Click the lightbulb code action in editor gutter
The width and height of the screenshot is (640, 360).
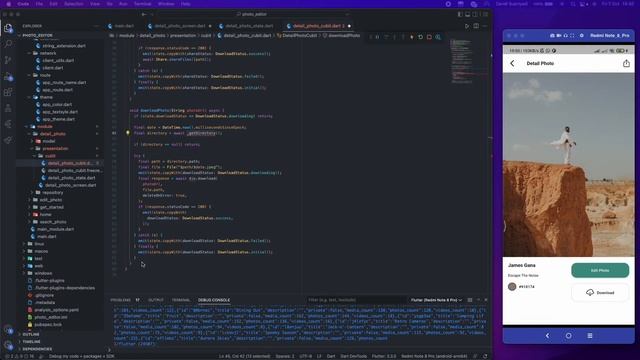point(128,133)
